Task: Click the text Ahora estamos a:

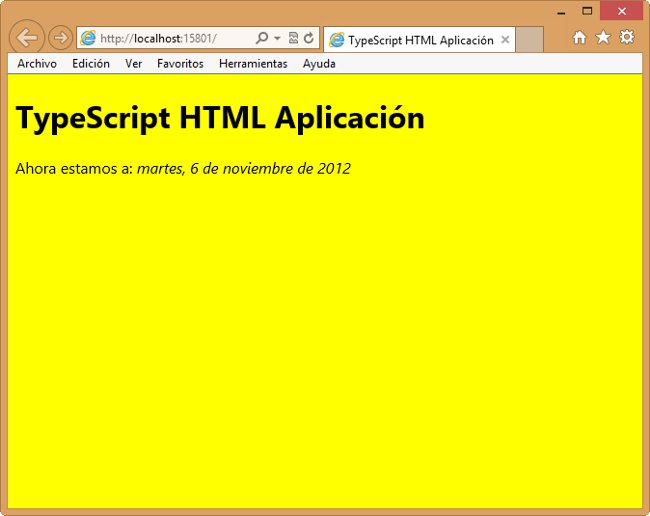Action: [x=74, y=169]
